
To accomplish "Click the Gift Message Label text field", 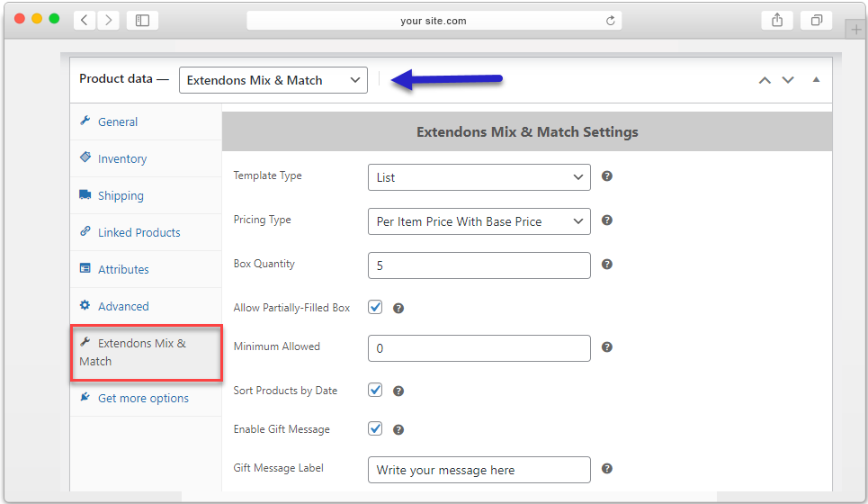I will point(479,470).
